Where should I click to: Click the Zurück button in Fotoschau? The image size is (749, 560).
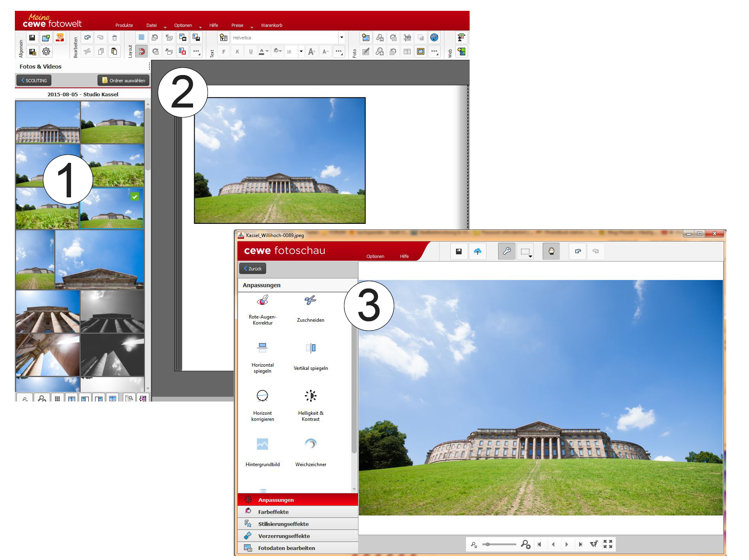tap(252, 268)
